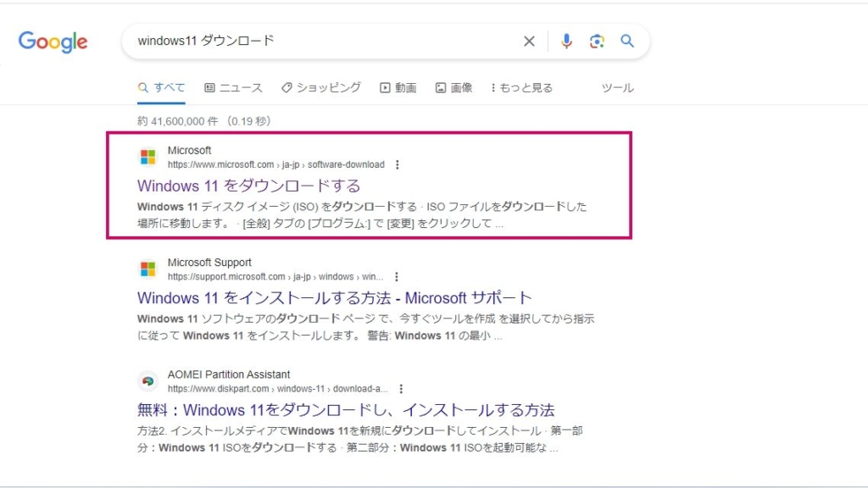The image size is (868, 488).
Task: Click the magnifying glass search button
Action: (x=626, y=41)
